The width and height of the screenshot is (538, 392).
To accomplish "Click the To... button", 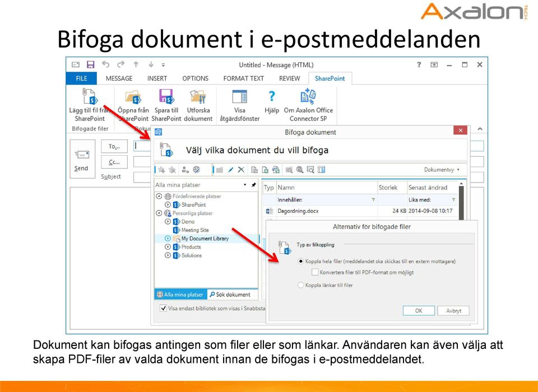I will click(x=114, y=147).
